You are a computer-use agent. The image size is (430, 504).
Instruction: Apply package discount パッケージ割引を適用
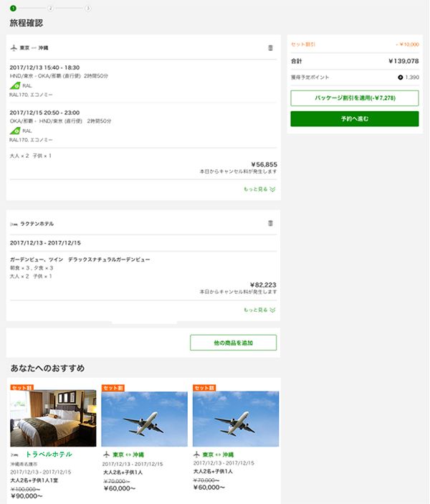click(x=354, y=98)
